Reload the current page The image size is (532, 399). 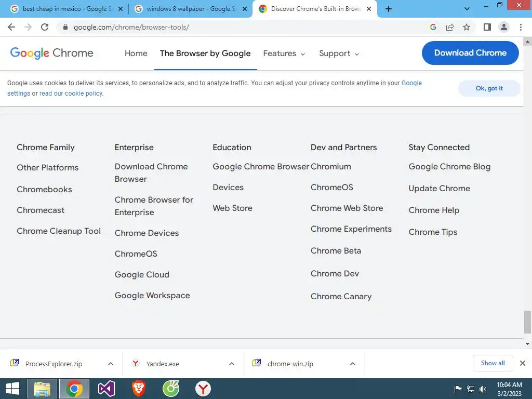click(45, 27)
